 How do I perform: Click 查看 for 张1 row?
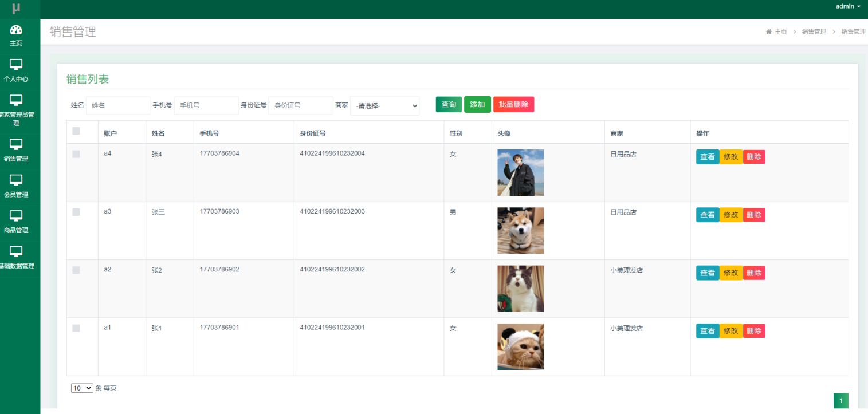click(x=708, y=331)
